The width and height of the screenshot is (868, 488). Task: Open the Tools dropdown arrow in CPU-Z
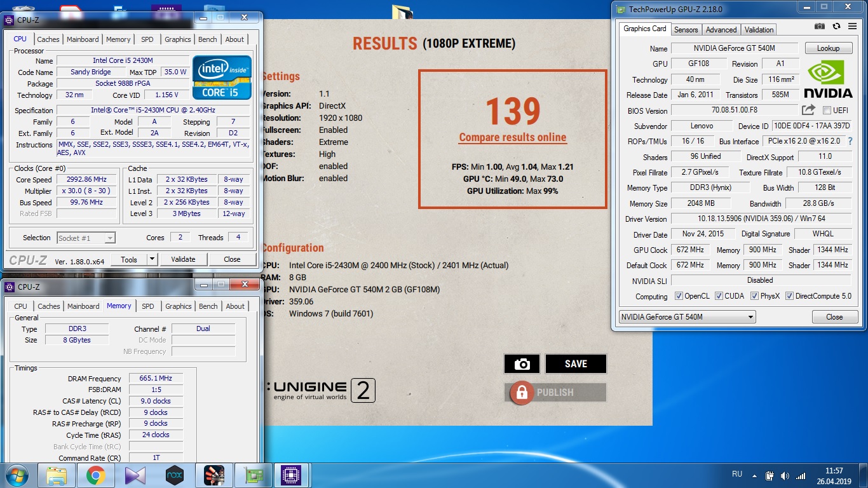coord(152,259)
